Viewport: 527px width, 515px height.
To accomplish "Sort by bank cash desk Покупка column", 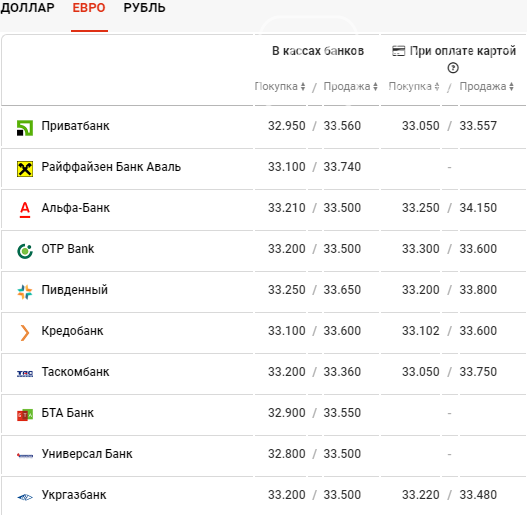I will click(280, 86).
